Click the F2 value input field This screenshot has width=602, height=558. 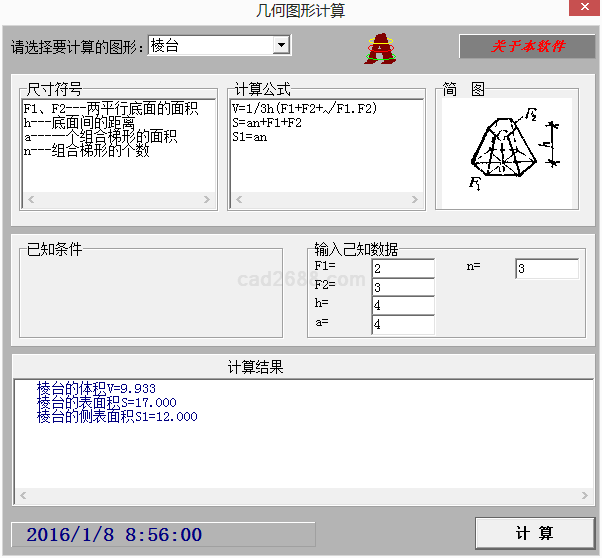(x=402, y=288)
